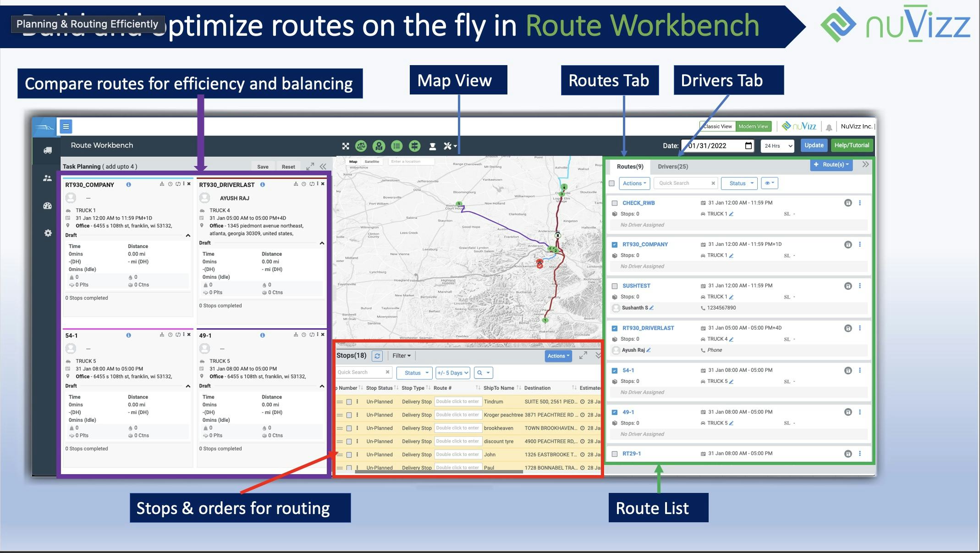Open the truck icon in left sidebar

click(x=47, y=150)
